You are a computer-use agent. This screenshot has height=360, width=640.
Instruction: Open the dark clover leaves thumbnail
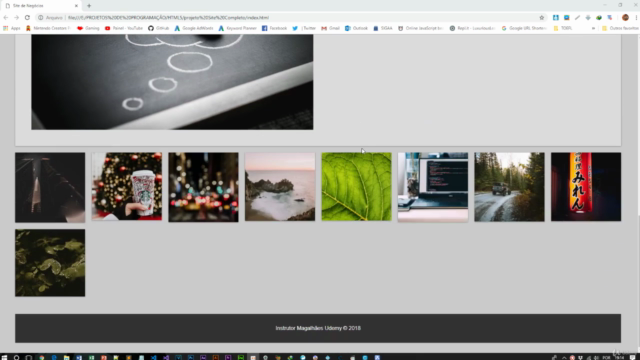[50, 263]
